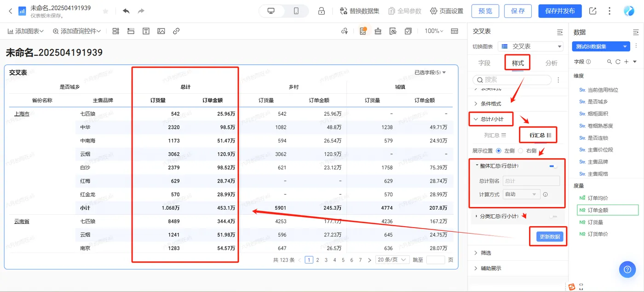Open the share/external link icon

click(x=592, y=11)
